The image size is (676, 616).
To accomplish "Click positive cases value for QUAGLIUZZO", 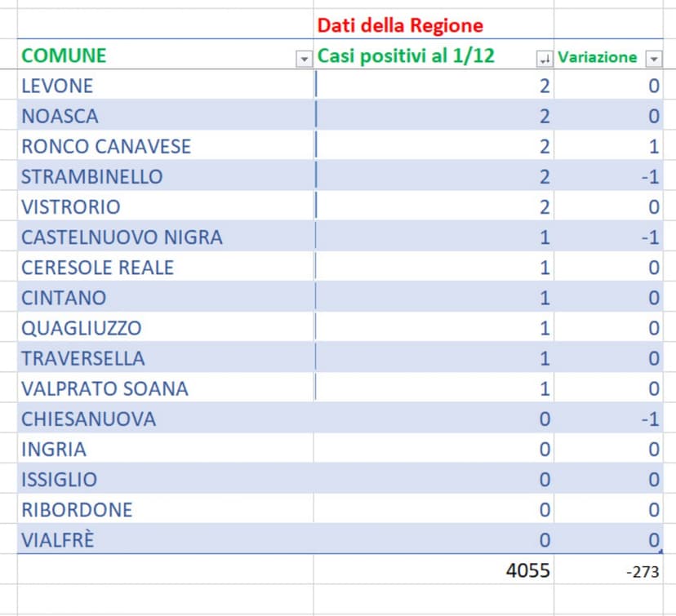I will [x=545, y=328].
